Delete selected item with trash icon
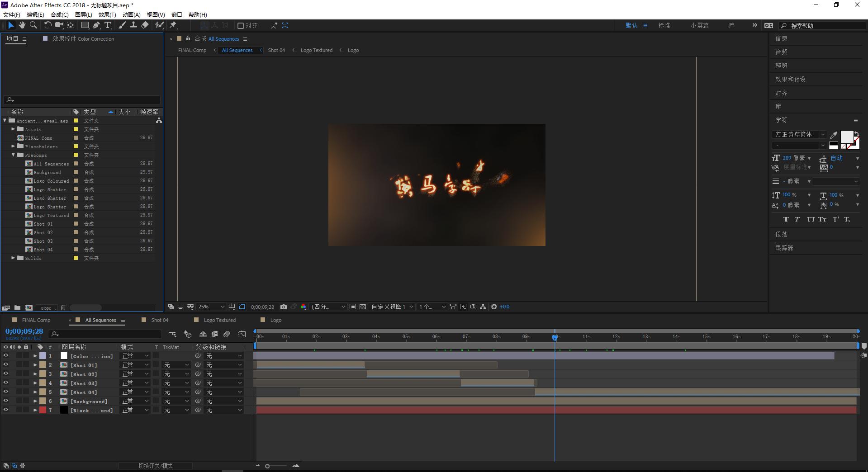 [63, 308]
